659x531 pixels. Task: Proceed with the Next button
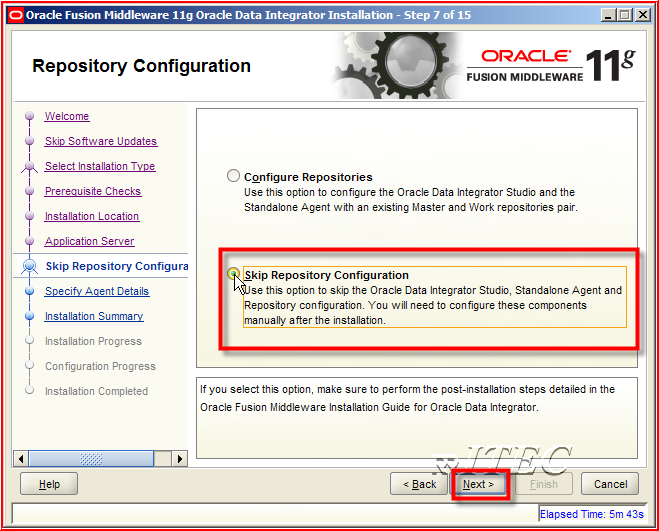478,484
